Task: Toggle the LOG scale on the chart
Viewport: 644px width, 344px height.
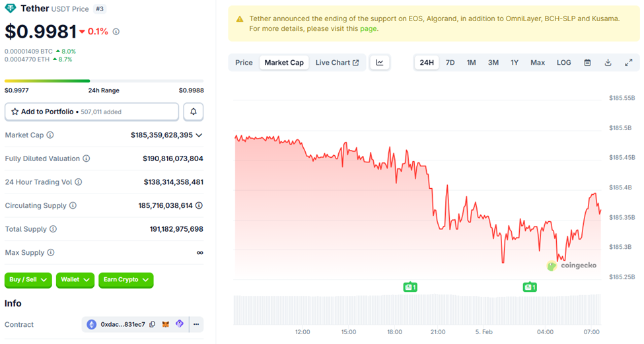Action: [x=563, y=63]
